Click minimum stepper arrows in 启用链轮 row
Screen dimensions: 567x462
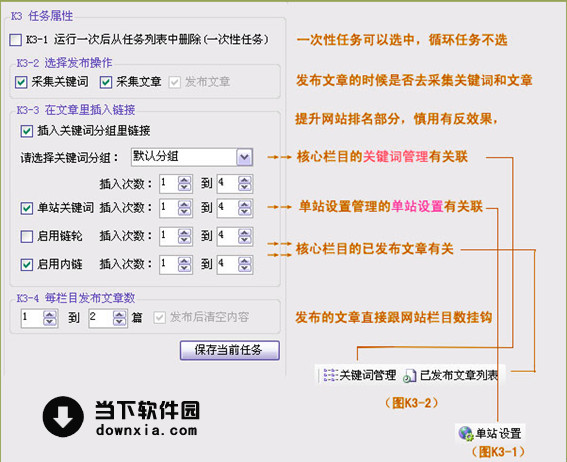[184, 236]
